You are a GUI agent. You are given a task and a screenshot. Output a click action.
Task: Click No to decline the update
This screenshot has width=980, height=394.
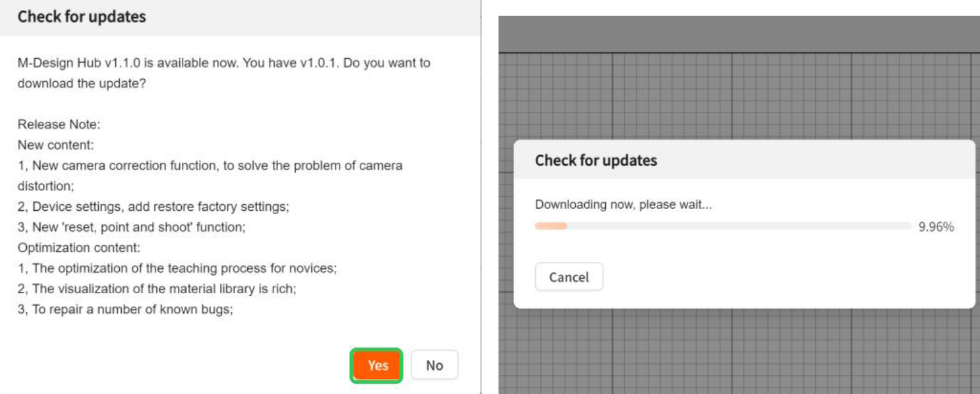click(x=434, y=365)
